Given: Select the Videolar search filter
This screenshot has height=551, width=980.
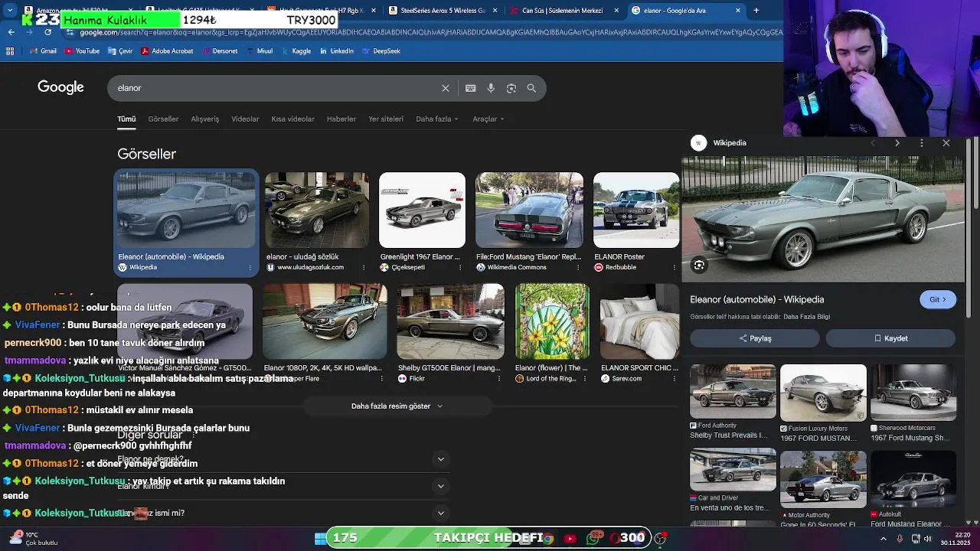Looking at the screenshot, I should [245, 119].
